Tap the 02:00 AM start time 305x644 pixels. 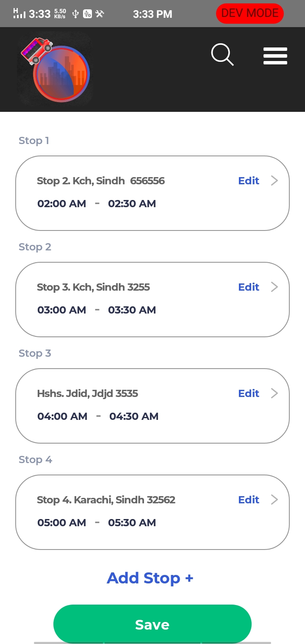pos(62,204)
